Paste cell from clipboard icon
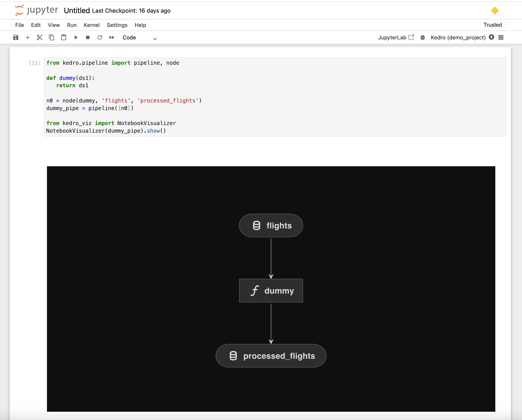Image resolution: width=522 pixels, height=420 pixels. [x=64, y=38]
